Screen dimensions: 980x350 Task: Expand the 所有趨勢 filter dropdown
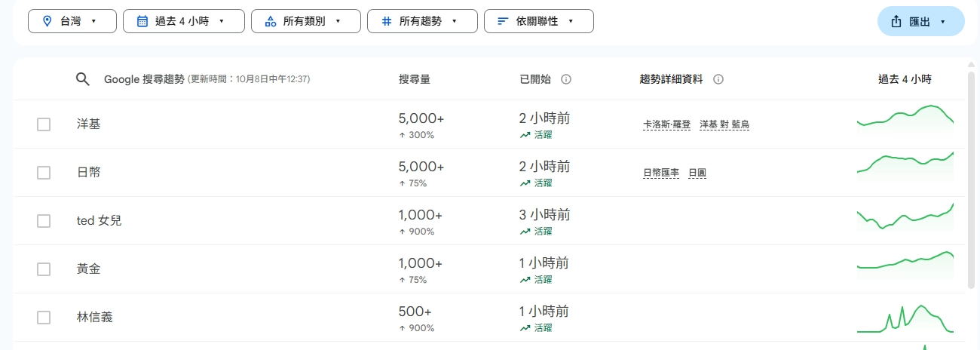(x=422, y=21)
